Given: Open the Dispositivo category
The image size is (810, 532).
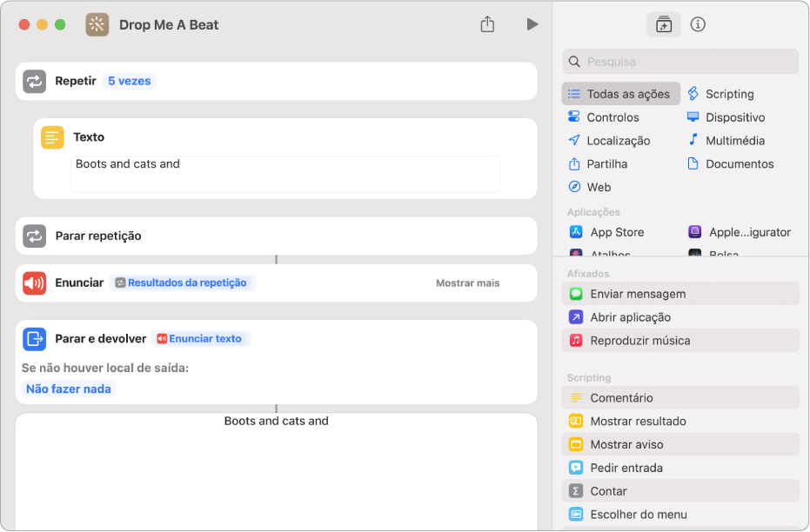Looking at the screenshot, I should click(x=726, y=117).
